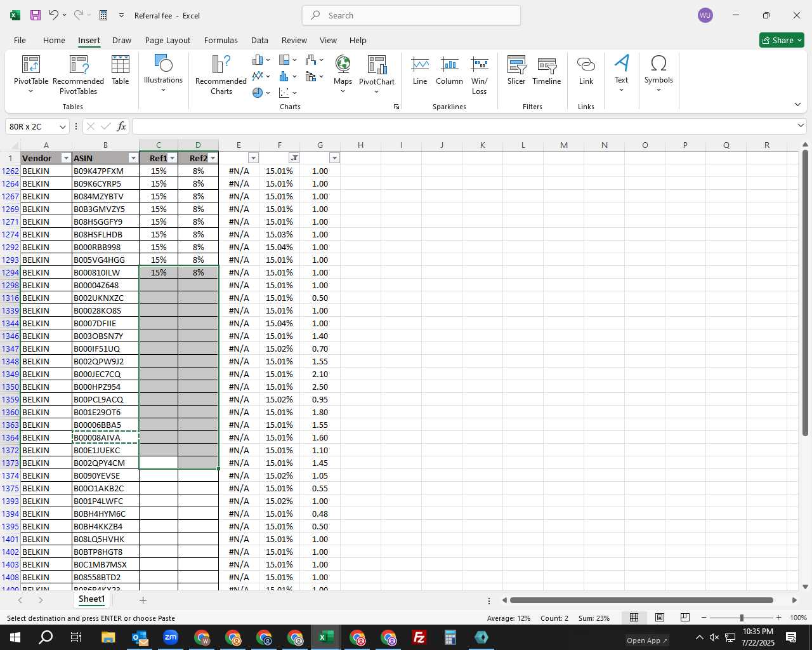This screenshot has width=812, height=650.
Task: Switch to the Data tab
Action: click(259, 40)
